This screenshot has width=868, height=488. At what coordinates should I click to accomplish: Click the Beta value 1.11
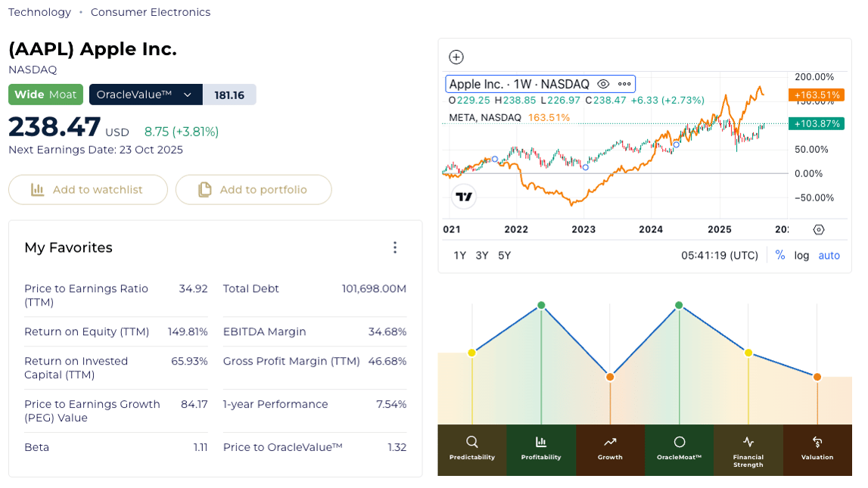[201, 447]
